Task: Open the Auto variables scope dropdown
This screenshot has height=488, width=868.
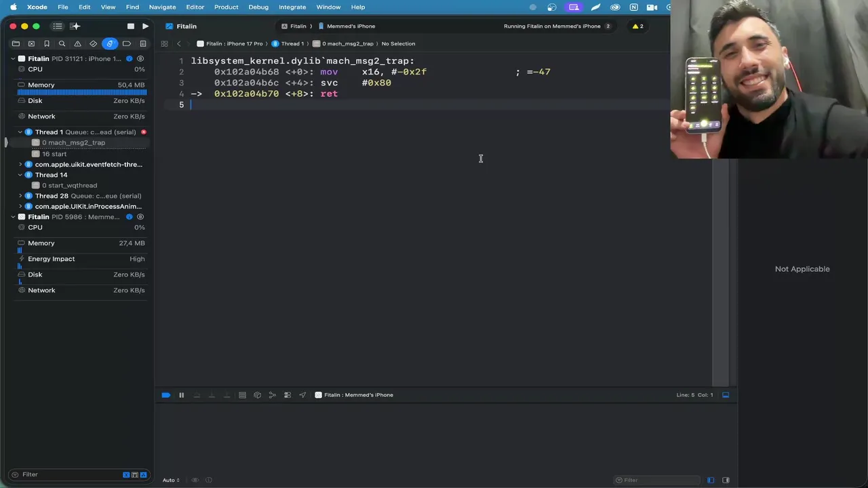Action: click(171, 480)
